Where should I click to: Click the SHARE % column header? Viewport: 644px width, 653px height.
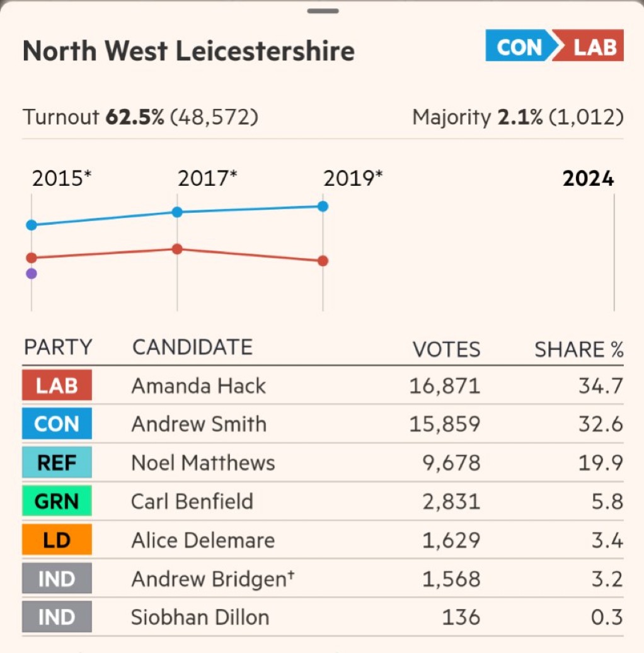coord(578,349)
